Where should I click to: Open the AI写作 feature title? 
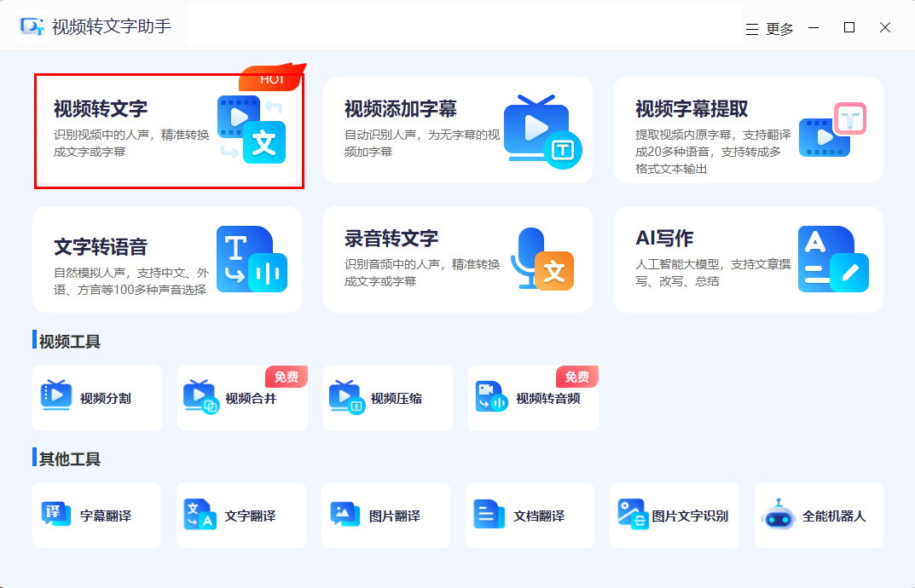(x=664, y=238)
